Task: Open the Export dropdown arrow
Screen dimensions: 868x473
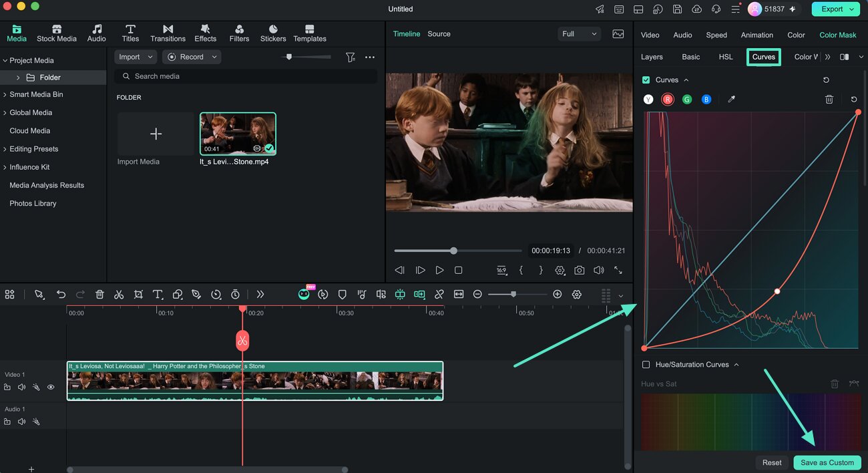Action: tap(852, 9)
